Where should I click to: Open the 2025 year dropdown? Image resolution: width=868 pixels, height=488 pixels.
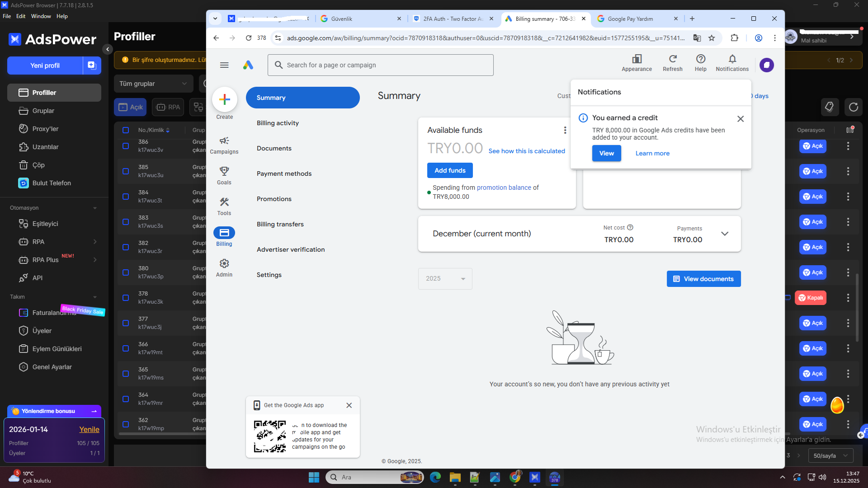[445, 279]
